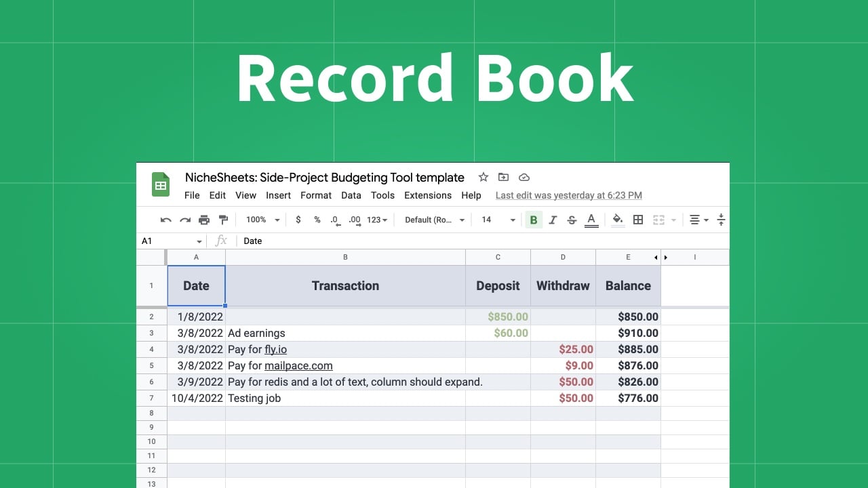Open the fly.io link
The image size is (868, 488).
[275, 349]
